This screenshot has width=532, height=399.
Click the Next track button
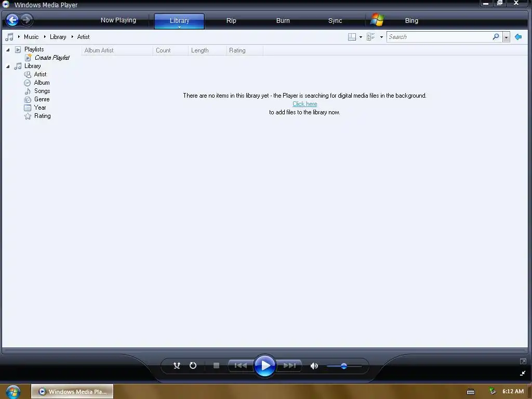coord(289,365)
